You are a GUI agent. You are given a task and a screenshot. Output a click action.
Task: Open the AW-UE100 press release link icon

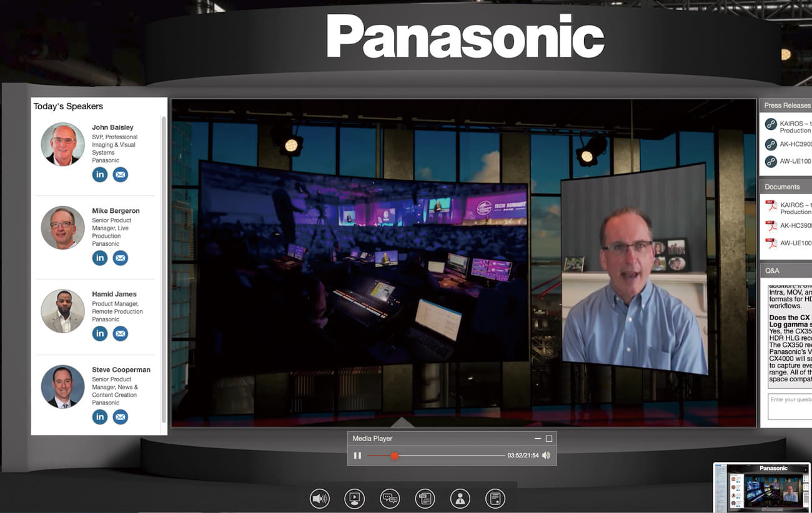pyautogui.click(x=771, y=162)
